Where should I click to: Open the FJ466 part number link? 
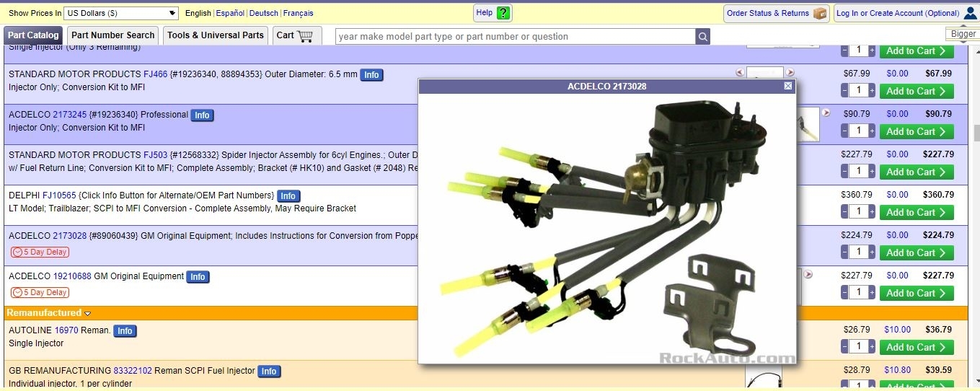155,74
